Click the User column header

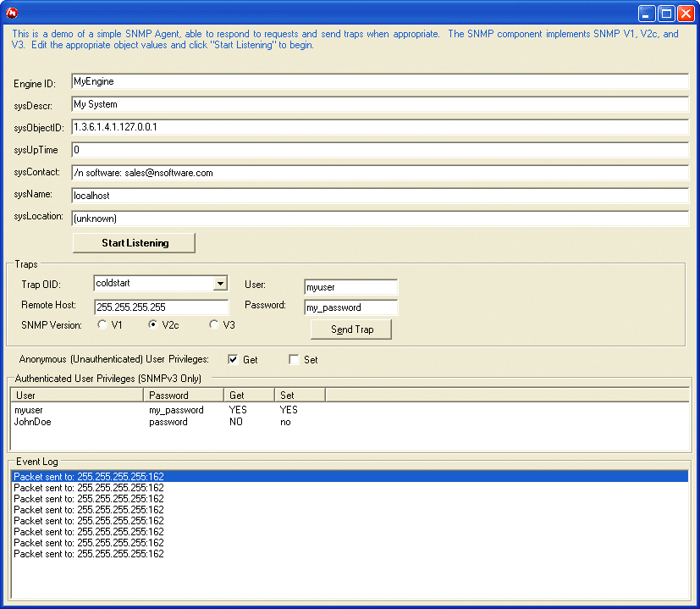pos(77,396)
